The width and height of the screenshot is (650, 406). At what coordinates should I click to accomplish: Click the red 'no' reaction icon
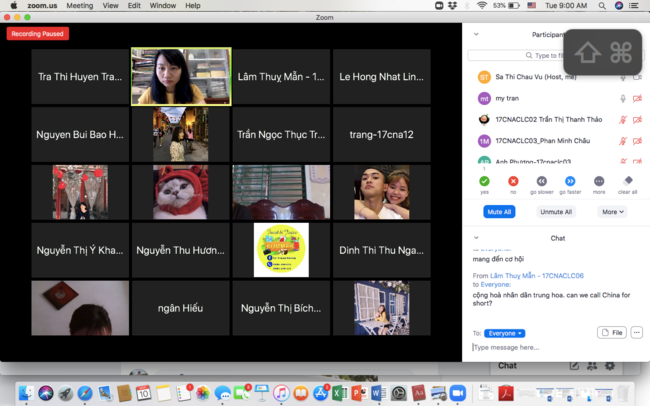513,181
